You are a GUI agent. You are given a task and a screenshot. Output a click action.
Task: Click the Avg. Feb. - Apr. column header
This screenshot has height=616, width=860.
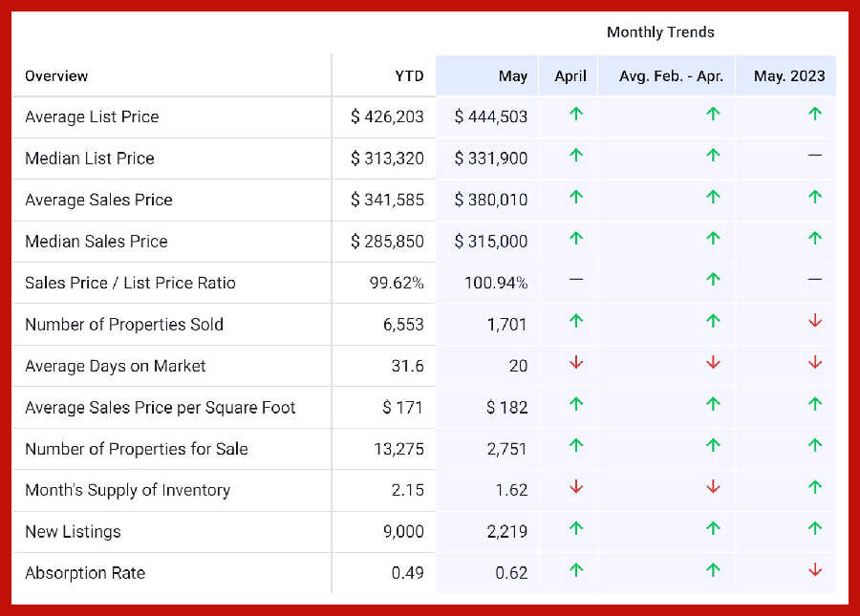[671, 76]
